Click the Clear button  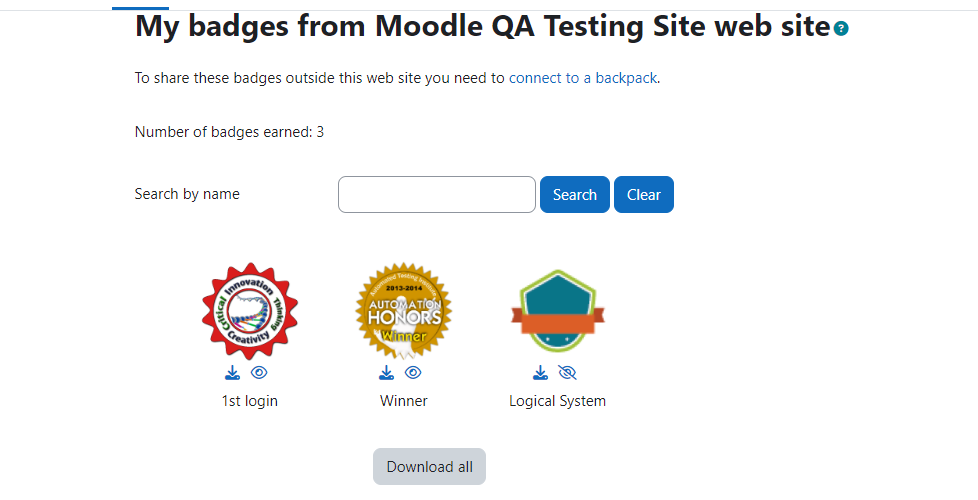[x=644, y=195]
